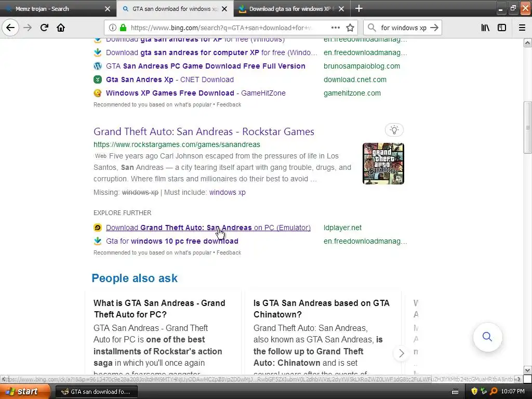532x399 pixels.
Task: Click the 10:07 PM clock
Action: (513, 392)
